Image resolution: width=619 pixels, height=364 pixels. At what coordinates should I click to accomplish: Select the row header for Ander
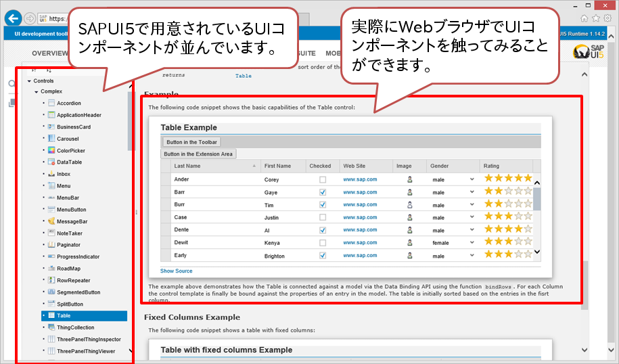click(166, 179)
